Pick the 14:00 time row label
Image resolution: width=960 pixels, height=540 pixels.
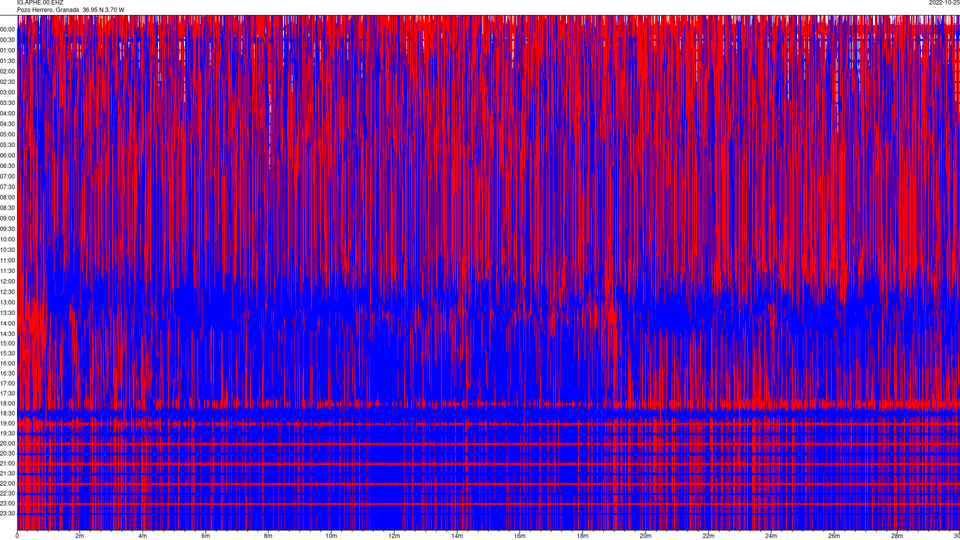click(x=7, y=323)
